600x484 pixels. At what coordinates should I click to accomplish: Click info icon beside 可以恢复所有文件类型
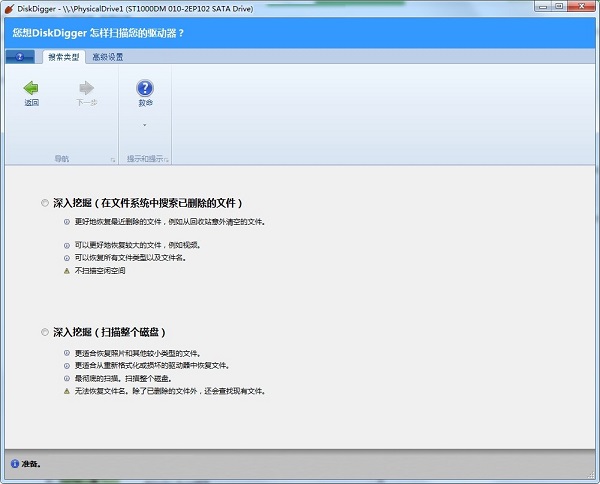coord(67,258)
